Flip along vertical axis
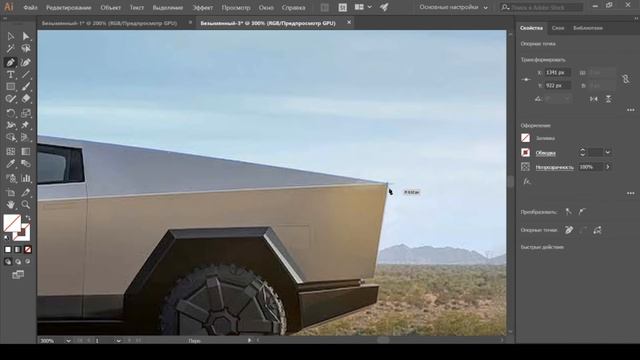The image size is (640, 360). (608, 99)
